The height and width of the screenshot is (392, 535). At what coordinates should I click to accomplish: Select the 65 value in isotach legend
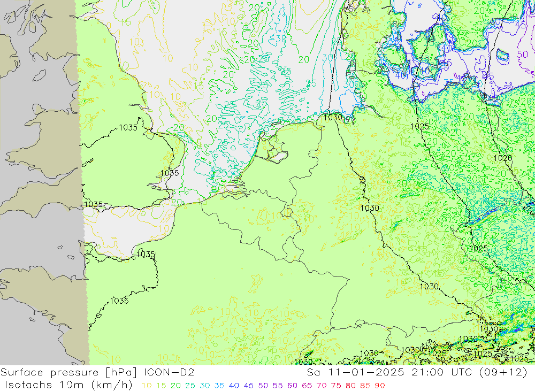point(307,386)
